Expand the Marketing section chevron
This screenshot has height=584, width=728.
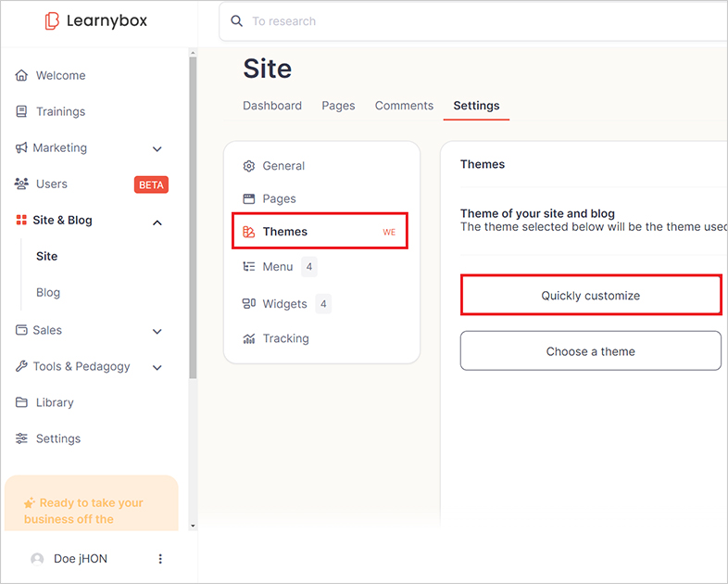pos(157,149)
